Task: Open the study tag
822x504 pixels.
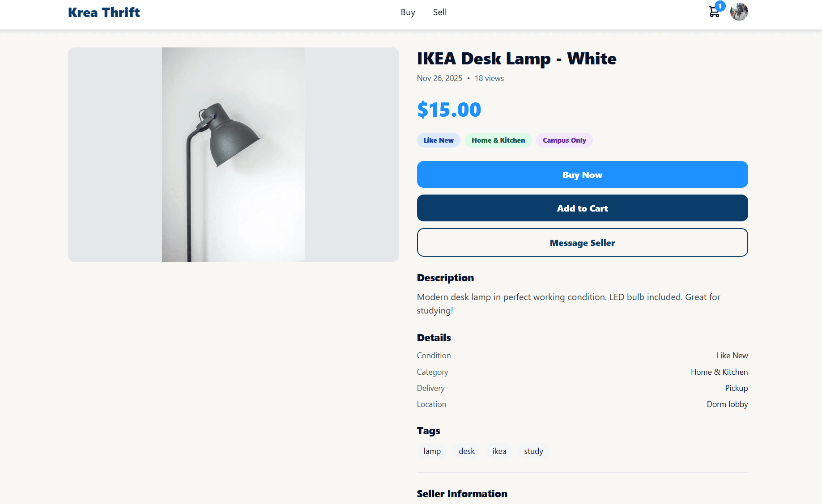Action: [533, 451]
